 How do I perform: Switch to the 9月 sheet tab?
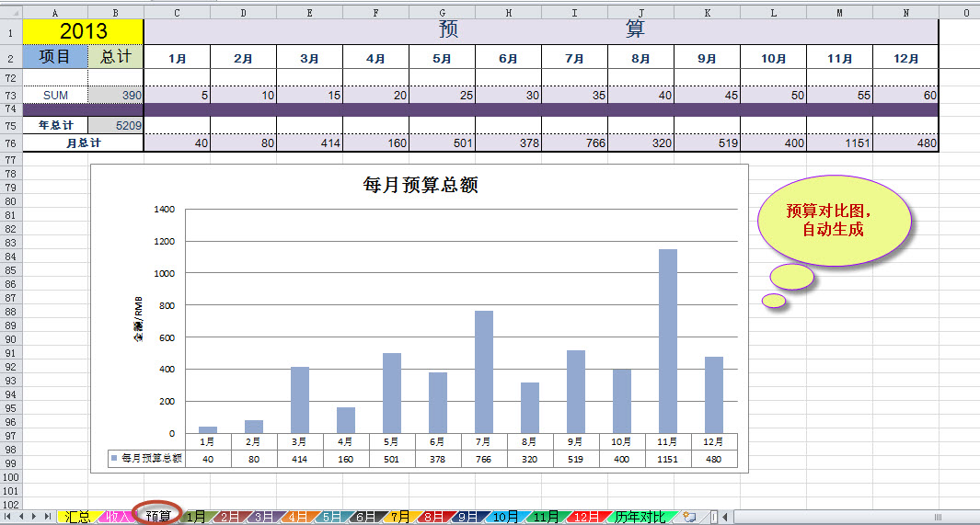467,517
